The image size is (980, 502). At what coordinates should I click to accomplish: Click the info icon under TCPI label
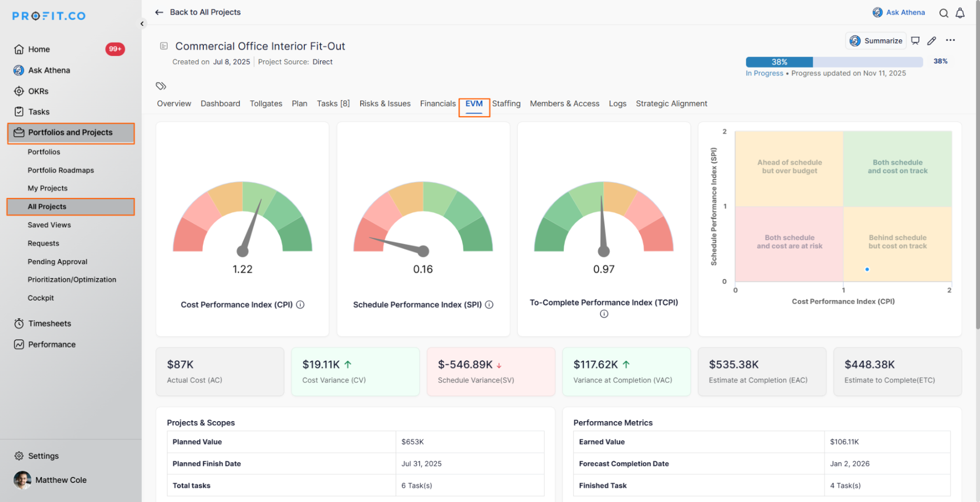coord(604,314)
